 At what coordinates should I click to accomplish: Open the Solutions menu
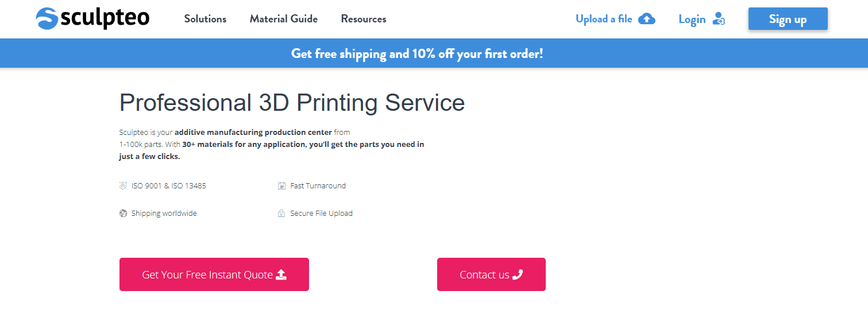click(205, 19)
